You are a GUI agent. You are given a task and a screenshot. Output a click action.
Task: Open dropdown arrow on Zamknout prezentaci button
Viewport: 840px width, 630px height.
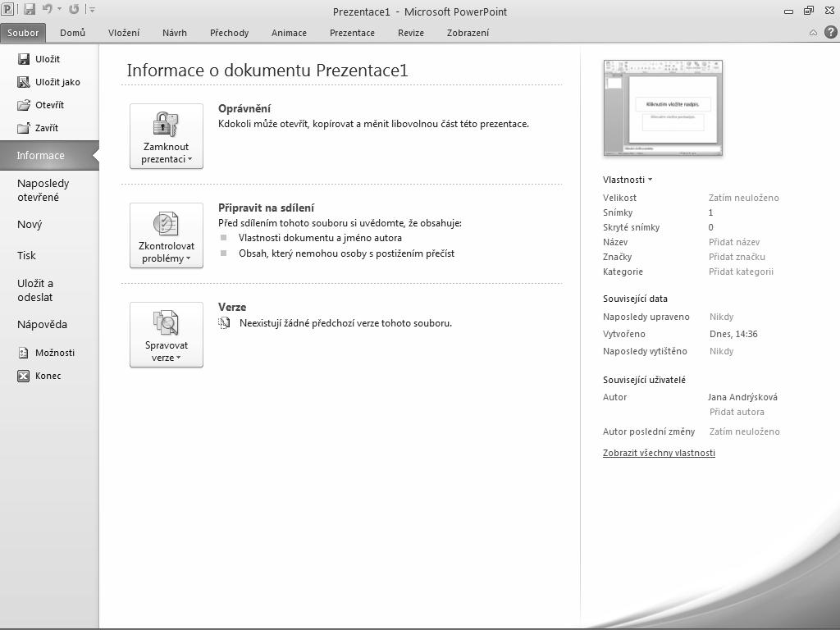click(189, 159)
